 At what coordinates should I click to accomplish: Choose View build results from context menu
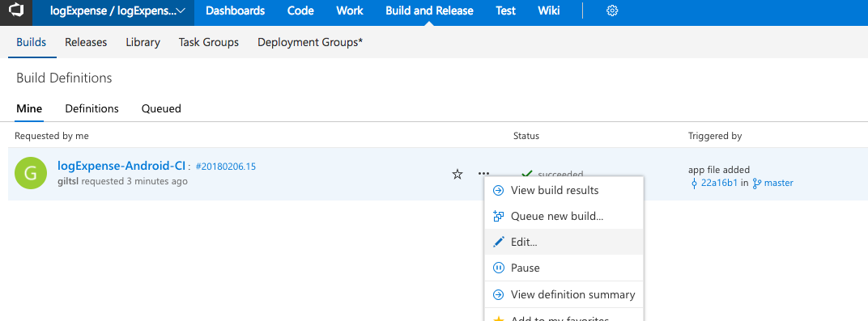point(564,191)
